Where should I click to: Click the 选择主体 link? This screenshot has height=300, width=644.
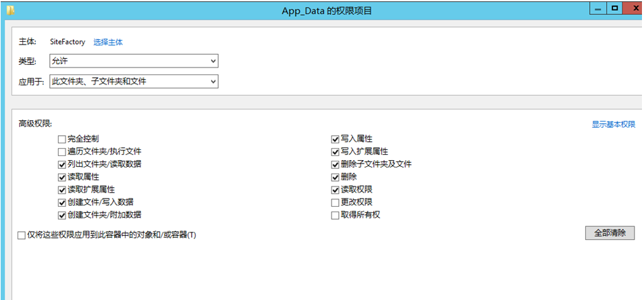[108, 42]
